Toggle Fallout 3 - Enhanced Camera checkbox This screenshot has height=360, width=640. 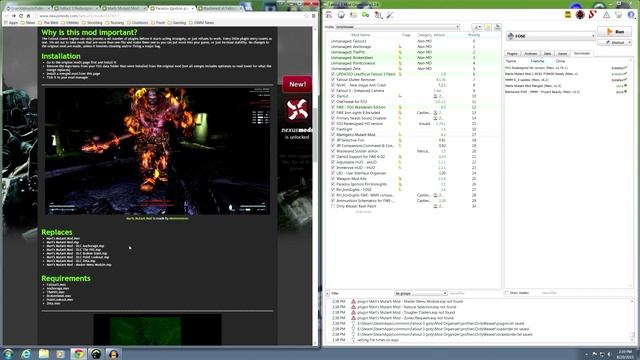pyautogui.click(x=333, y=91)
